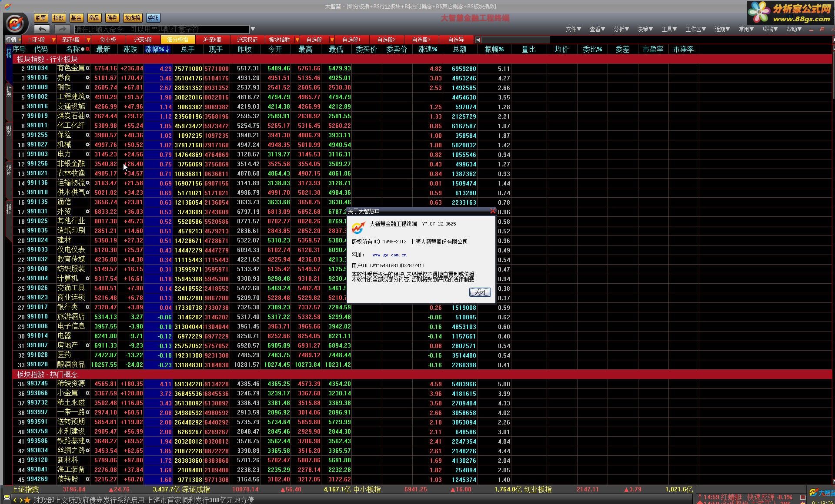Viewport: 835px width, 504px height.
Task: Expand the 自选股 tab dropdown arrow
Action: tap(332, 40)
